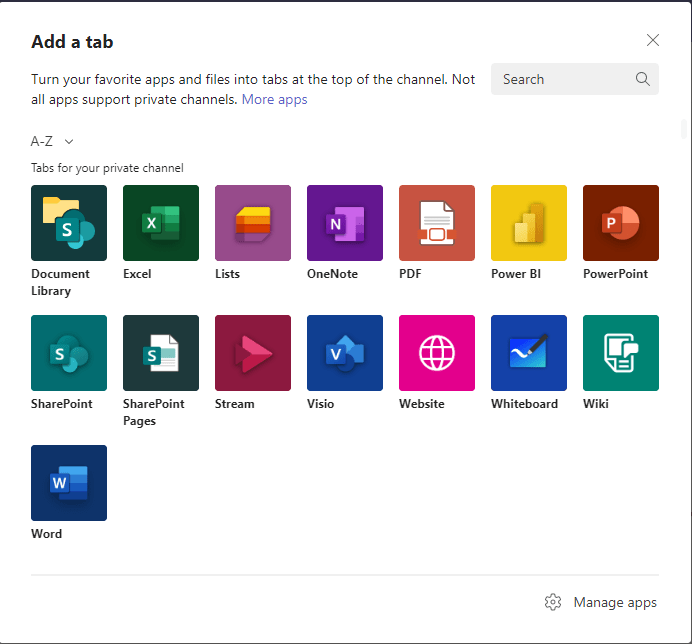Select the Power BI icon
Image resolution: width=692 pixels, height=644 pixels.
click(x=529, y=223)
